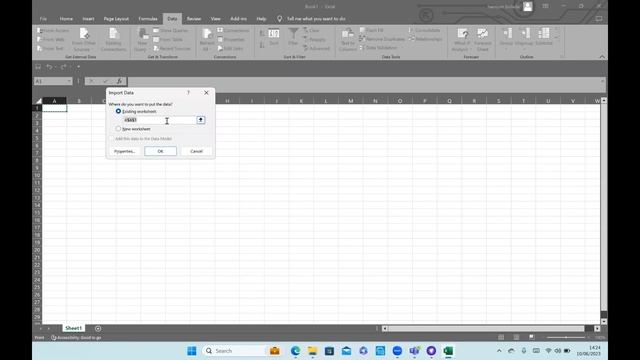Click the collapse dialog range selector arrow

click(200, 120)
